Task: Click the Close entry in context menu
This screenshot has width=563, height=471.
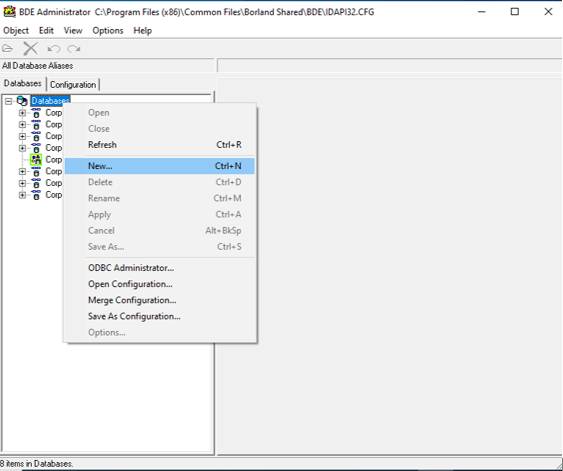Action: [160, 129]
